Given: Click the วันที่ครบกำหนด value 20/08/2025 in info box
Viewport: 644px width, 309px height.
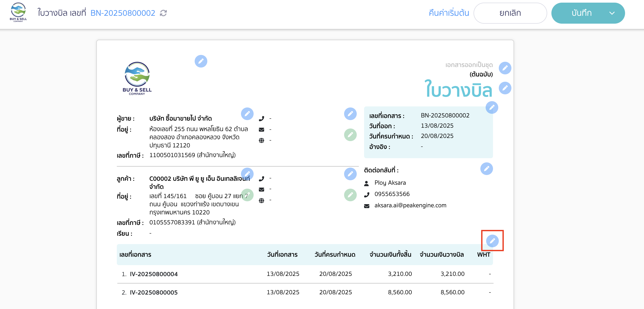Looking at the screenshot, I should pos(437,136).
